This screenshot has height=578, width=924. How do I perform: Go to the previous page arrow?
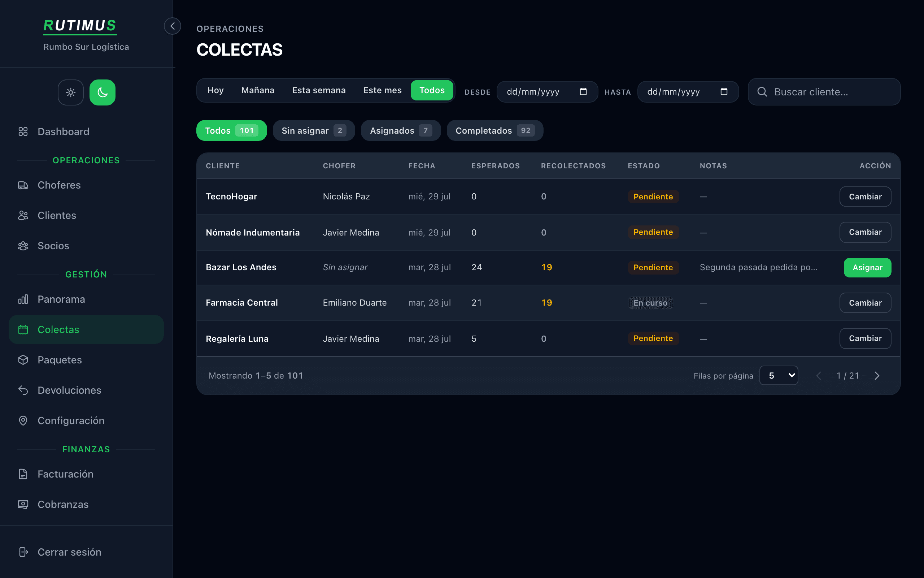(819, 376)
